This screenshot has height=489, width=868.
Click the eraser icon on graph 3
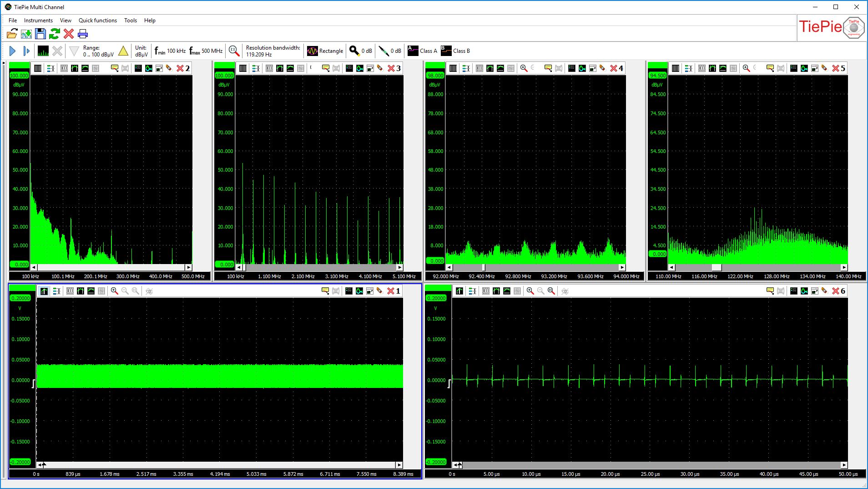(x=380, y=68)
